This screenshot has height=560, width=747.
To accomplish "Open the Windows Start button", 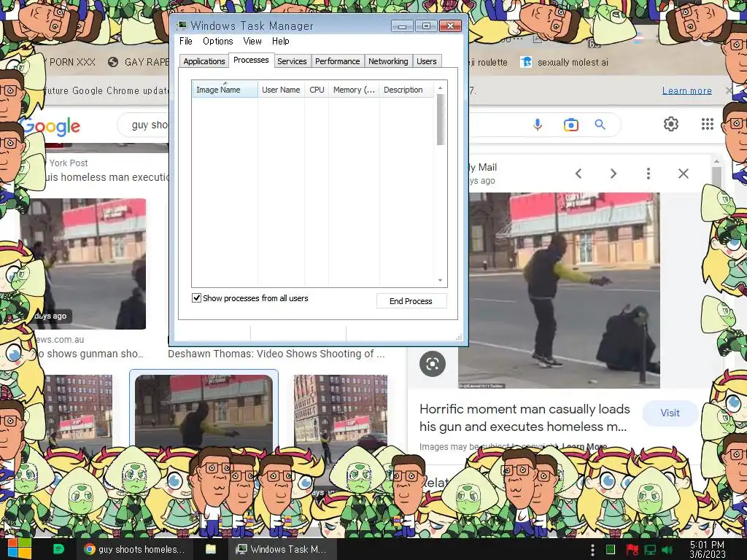I will (19, 549).
